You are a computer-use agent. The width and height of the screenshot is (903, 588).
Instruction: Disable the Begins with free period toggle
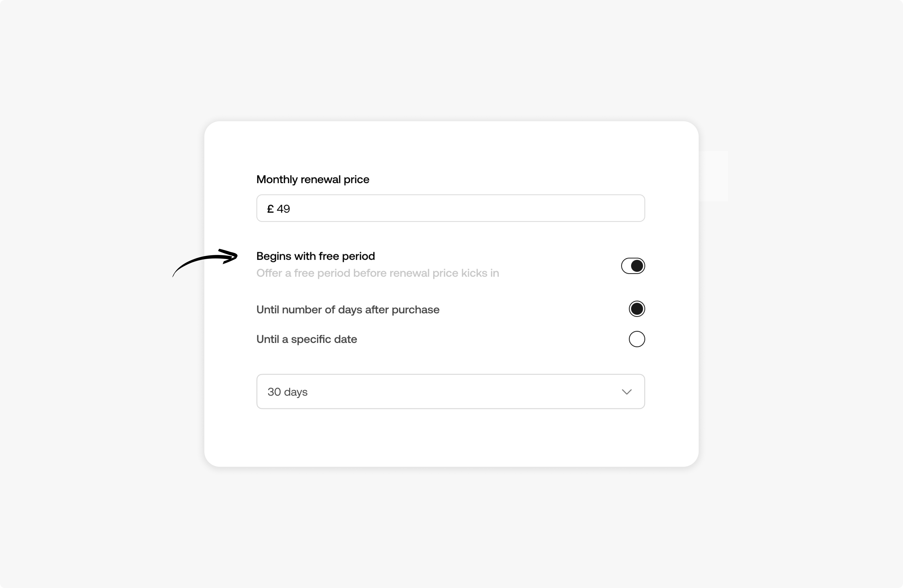(x=632, y=266)
